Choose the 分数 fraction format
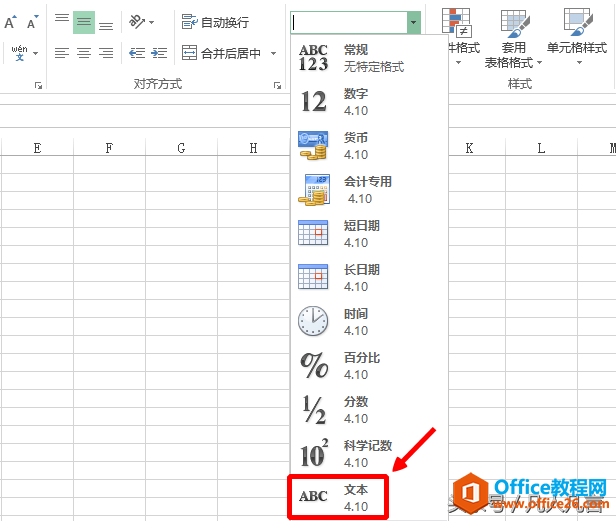This screenshot has height=521, width=616. coord(369,410)
